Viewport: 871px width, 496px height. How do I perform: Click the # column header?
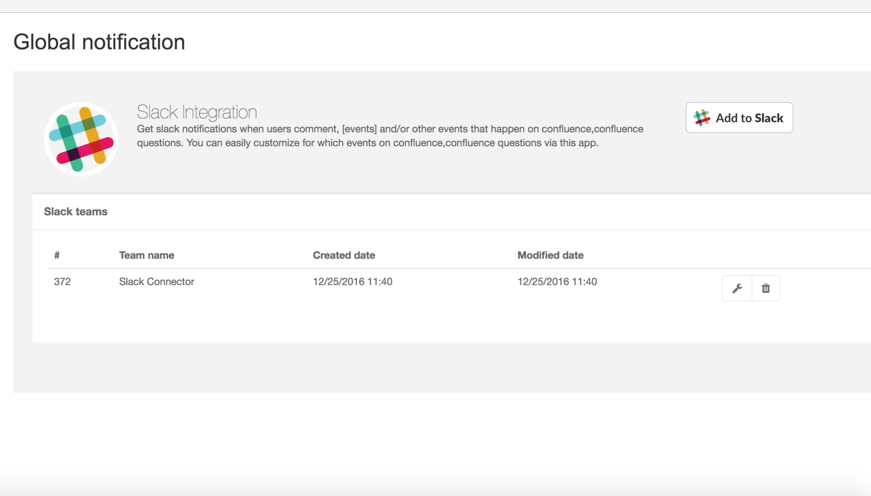click(x=57, y=255)
